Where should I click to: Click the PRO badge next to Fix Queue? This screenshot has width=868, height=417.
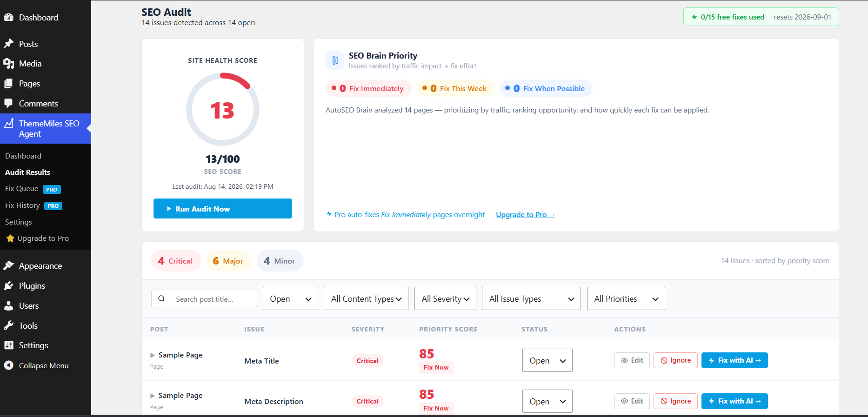coord(52,189)
